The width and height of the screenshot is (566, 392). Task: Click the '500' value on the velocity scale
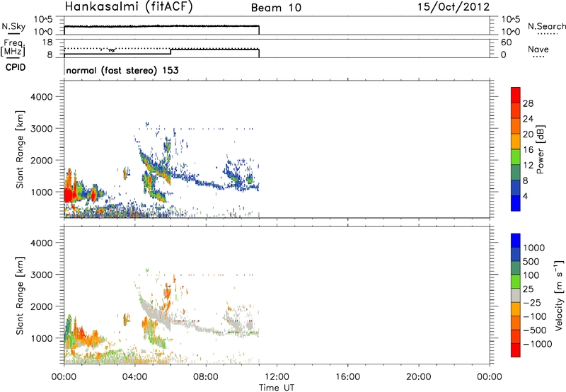(531, 261)
